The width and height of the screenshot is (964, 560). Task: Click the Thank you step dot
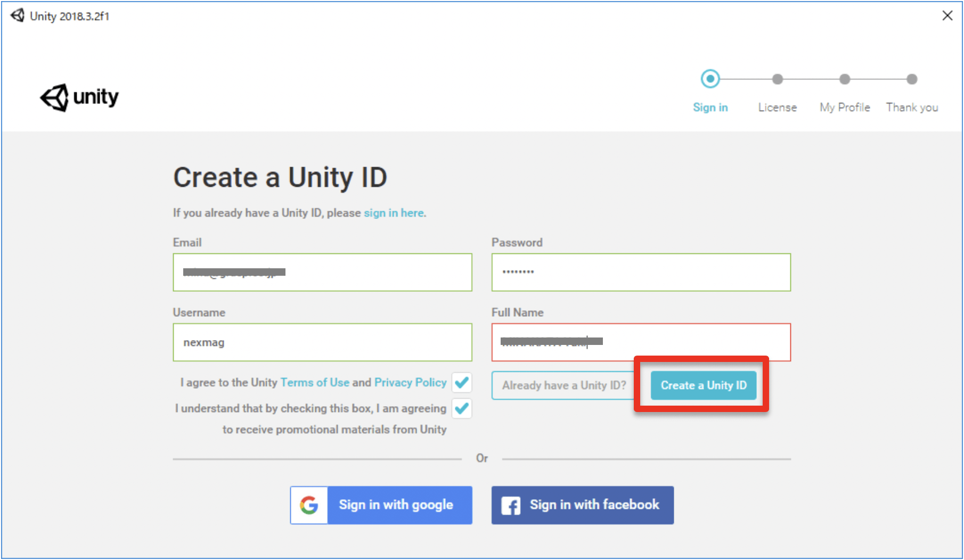[912, 79]
